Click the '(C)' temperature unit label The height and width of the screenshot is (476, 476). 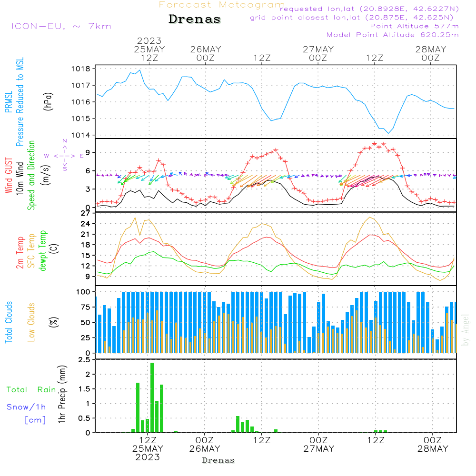coord(54,248)
